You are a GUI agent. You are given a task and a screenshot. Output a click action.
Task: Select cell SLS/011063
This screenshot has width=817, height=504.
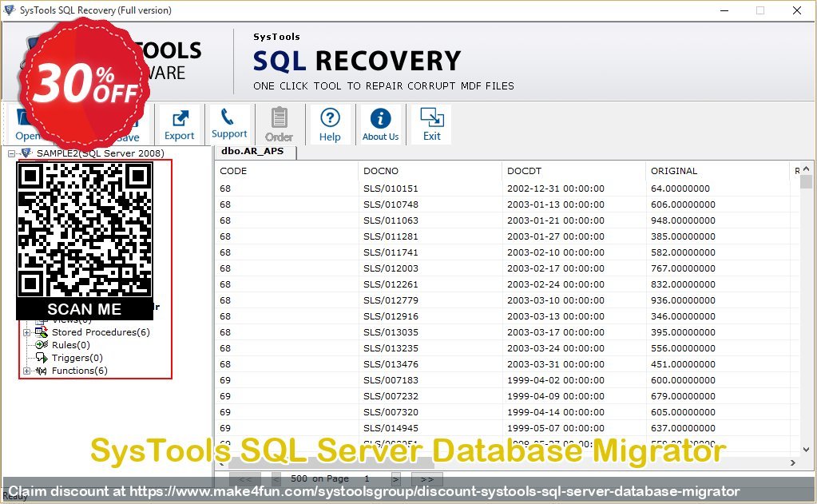pos(391,220)
